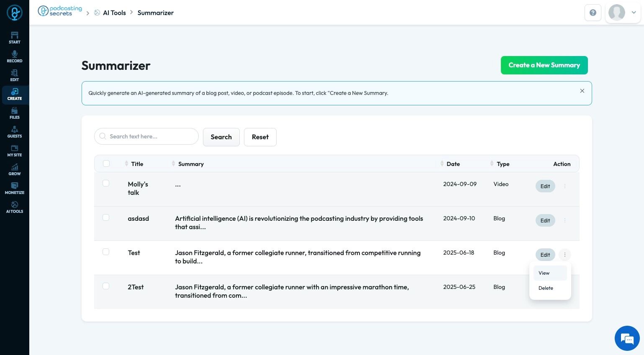The height and width of the screenshot is (355, 644).
Task: Expand the user profile avatar dropdown
Action: tap(623, 13)
